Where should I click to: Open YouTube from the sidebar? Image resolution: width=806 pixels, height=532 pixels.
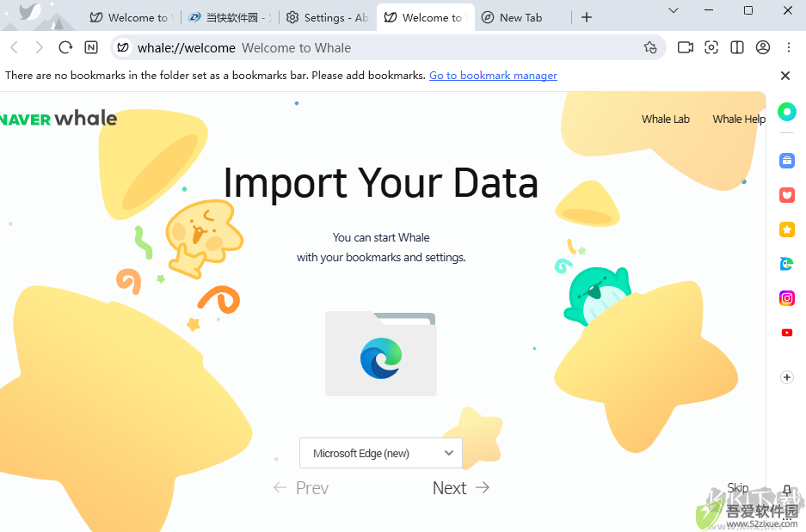coord(786,333)
